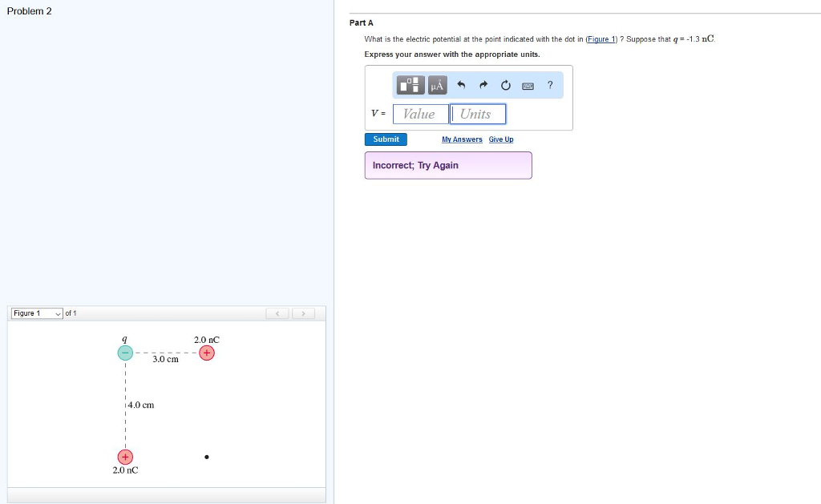Screen dimensions: 821x504
Task: Click the '3.0 cm' distance label
Action: 165,360
